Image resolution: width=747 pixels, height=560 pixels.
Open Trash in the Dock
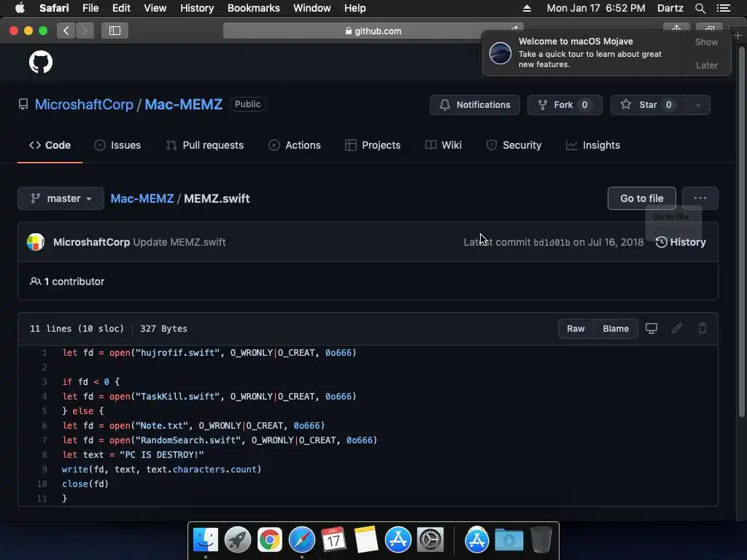coord(541,540)
